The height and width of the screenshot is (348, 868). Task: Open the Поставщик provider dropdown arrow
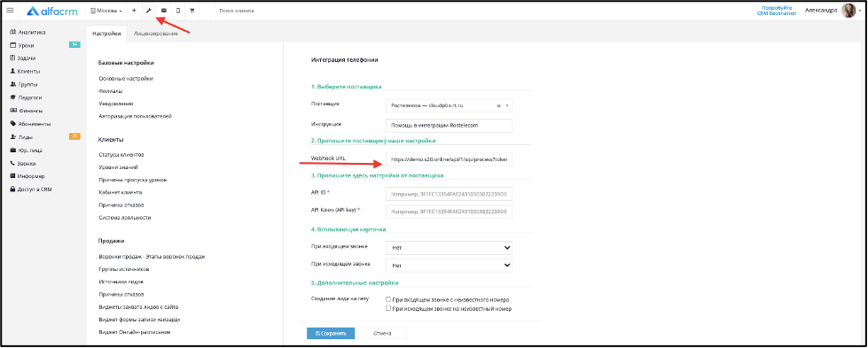507,105
